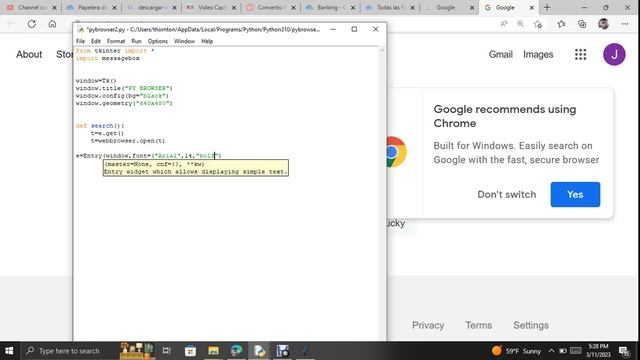Viewport: 640px width, 360px height.
Task: Open the About link on Google
Action: pyautogui.click(x=29, y=54)
